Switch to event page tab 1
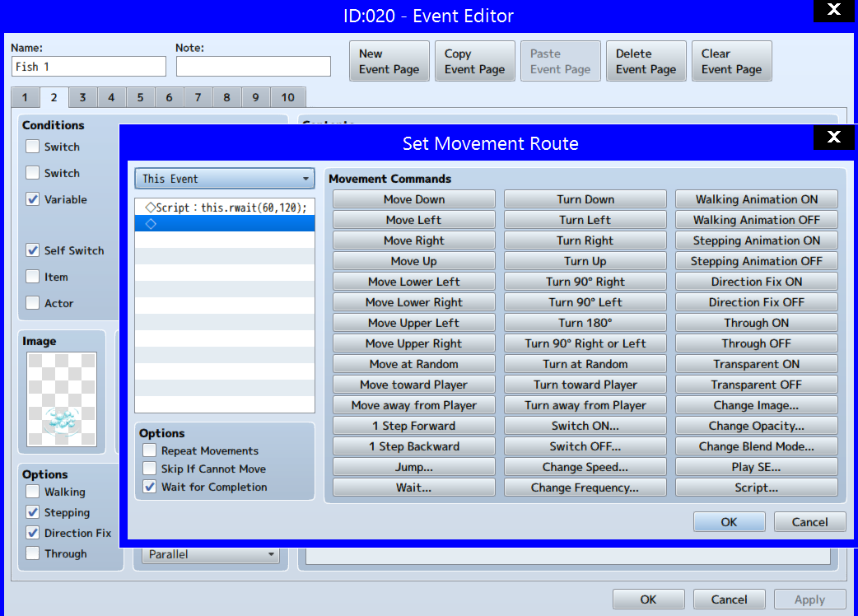Image resolution: width=858 pixels, height=616 pixels. coord(25,97)
